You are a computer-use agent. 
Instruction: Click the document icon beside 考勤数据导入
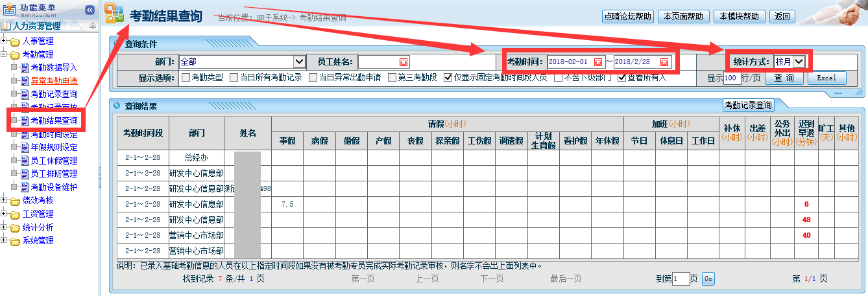[25, 68]
